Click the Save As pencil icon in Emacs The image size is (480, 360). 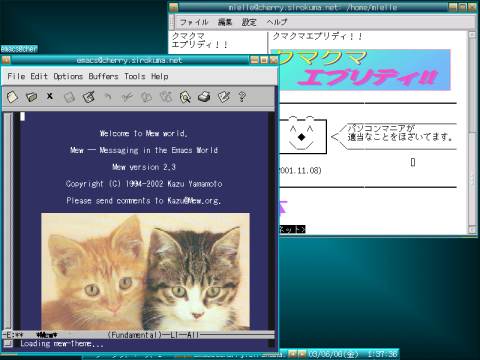[89, 97]
